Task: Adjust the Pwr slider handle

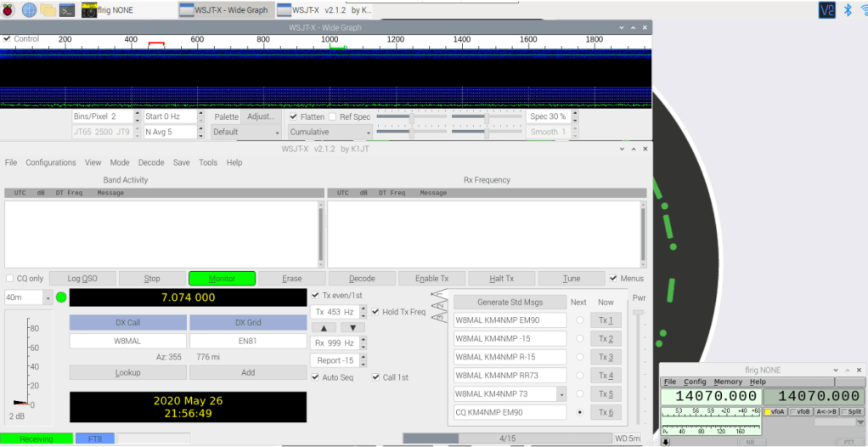Action: point(639,313)
